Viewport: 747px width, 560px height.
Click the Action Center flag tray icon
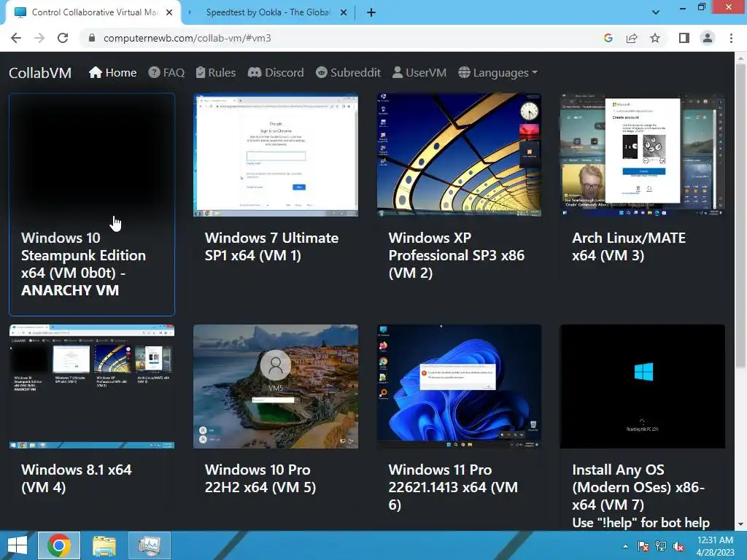tap(643, 546)
